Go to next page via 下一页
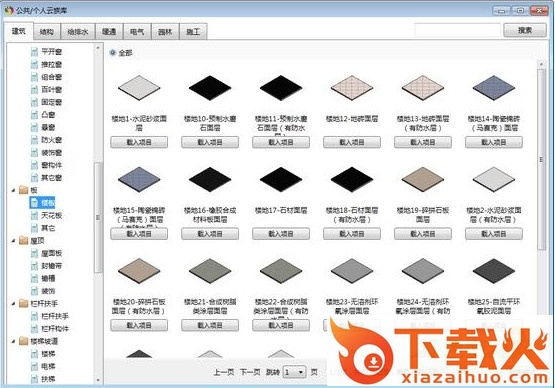This screenshot has width=555, height=388. click(x=250, y=372)
